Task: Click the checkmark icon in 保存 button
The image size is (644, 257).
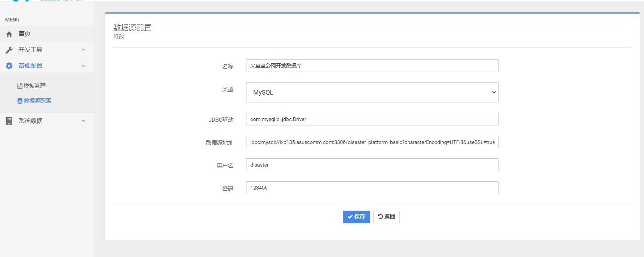Action: click(350, 217)
